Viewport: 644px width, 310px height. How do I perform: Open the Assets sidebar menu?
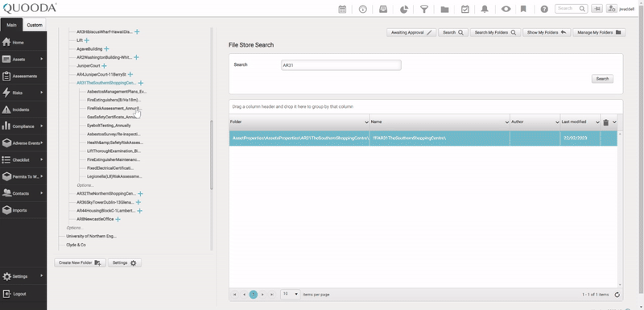23,59
